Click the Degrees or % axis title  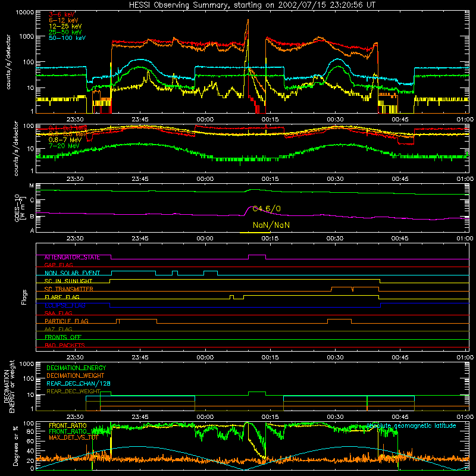[x=16, y=445]
